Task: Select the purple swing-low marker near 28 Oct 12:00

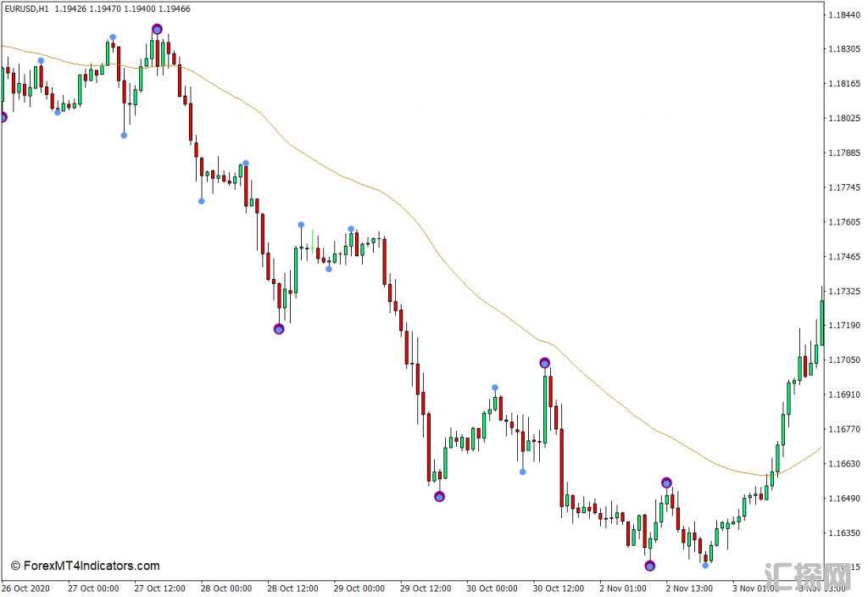Action: pyautogui.click(x=279, y=329)
